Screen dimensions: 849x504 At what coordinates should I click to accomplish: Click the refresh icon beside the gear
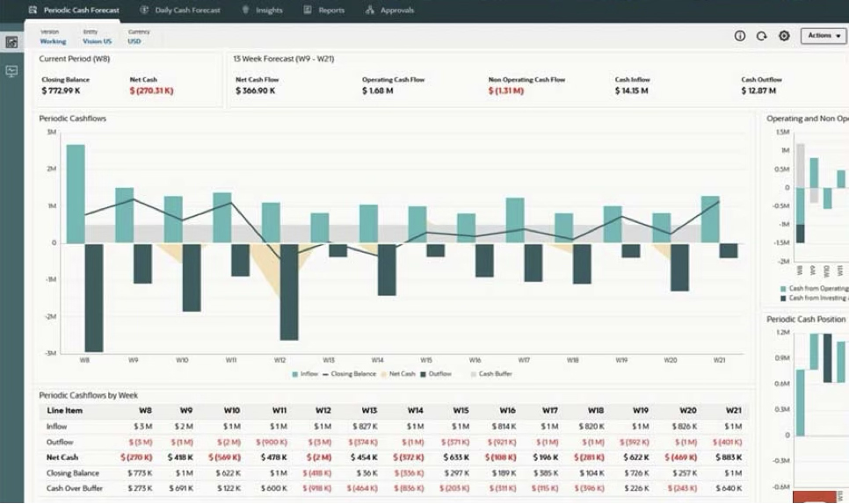coord(762,36)
